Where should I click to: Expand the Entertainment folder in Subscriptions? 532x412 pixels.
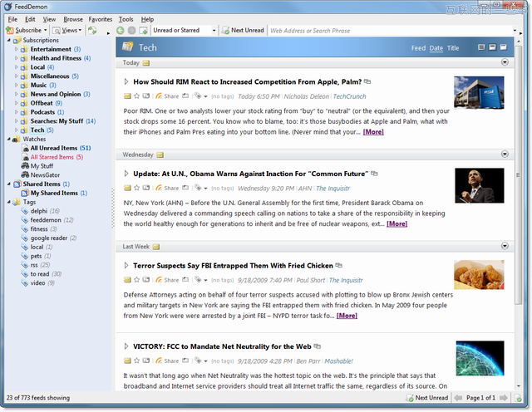click(x=16, y=49)
